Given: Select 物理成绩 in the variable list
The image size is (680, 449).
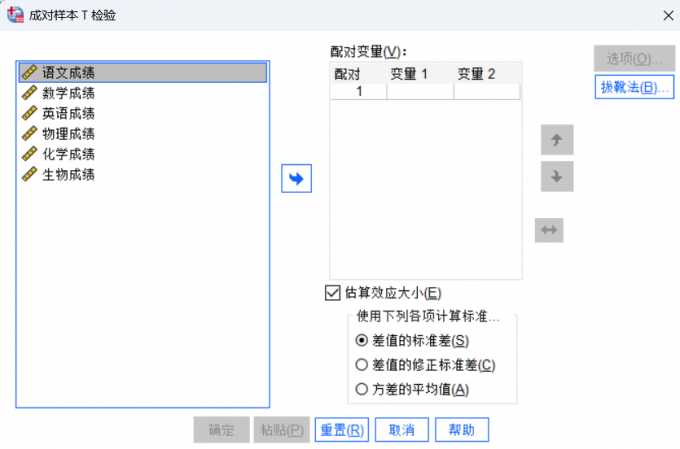Looking at the screenshot, I should (143, 134).
